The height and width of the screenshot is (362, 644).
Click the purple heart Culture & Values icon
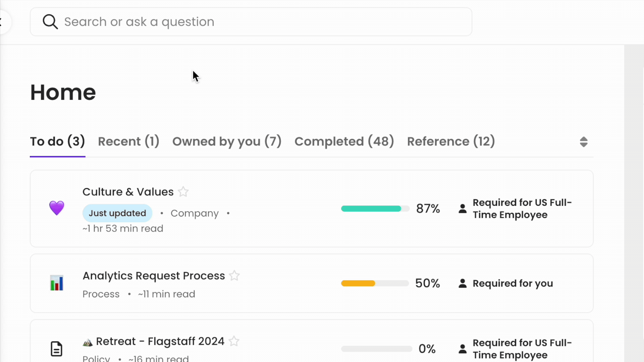click(57, 208)
